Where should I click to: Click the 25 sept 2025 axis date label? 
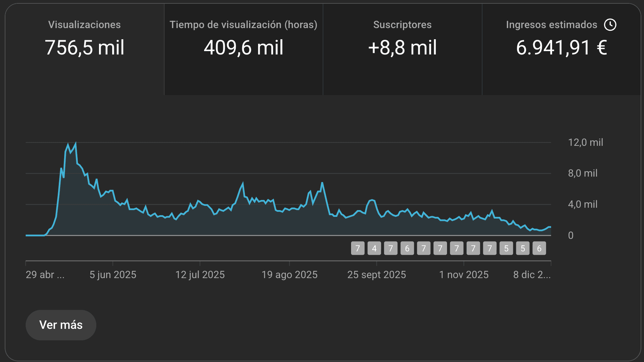pyautogui.click(x=376, y=275)
